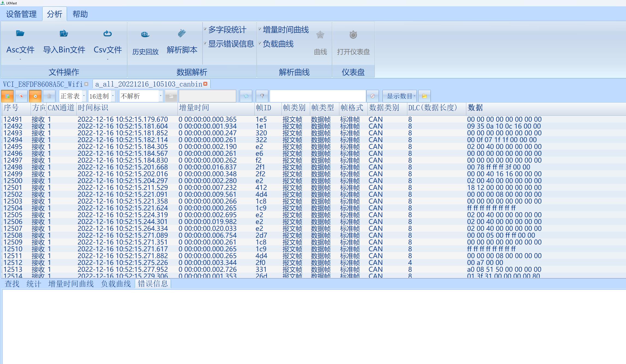Open the 查找 bottom tab
626x364 pixels.
[12, 284]
